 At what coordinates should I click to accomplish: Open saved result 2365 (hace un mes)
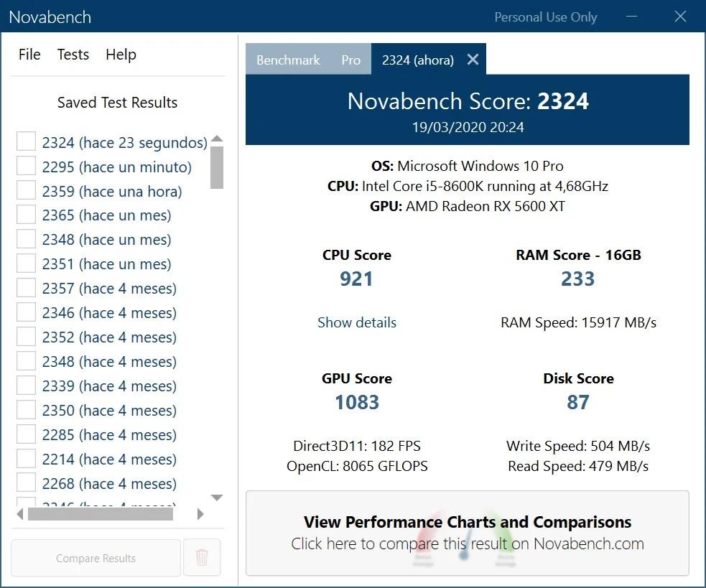click(107, 215)
